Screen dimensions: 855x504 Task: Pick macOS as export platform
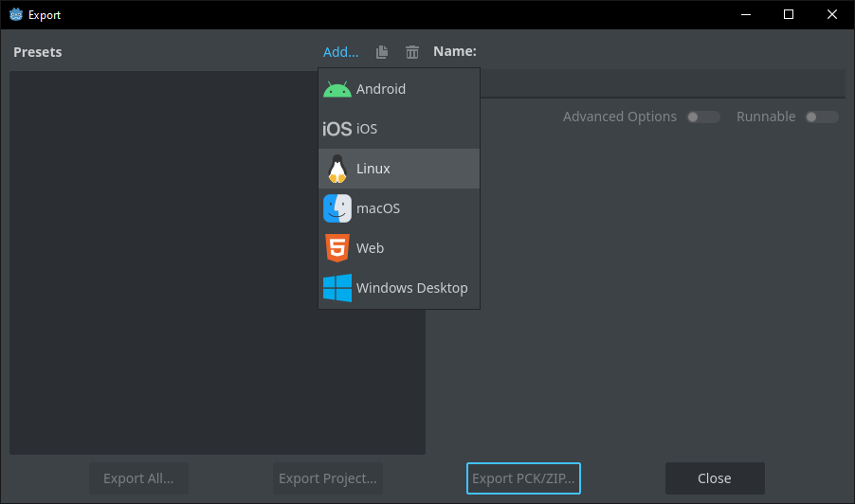coord(399,208)
